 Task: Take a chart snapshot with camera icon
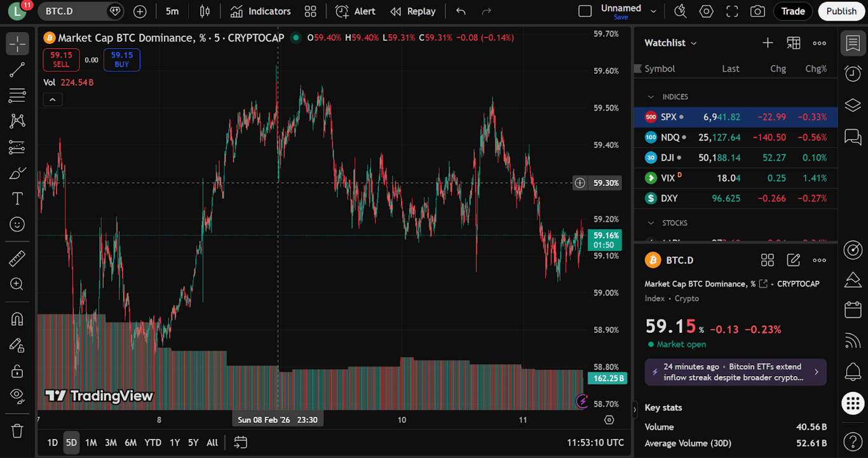click(757, 11)
